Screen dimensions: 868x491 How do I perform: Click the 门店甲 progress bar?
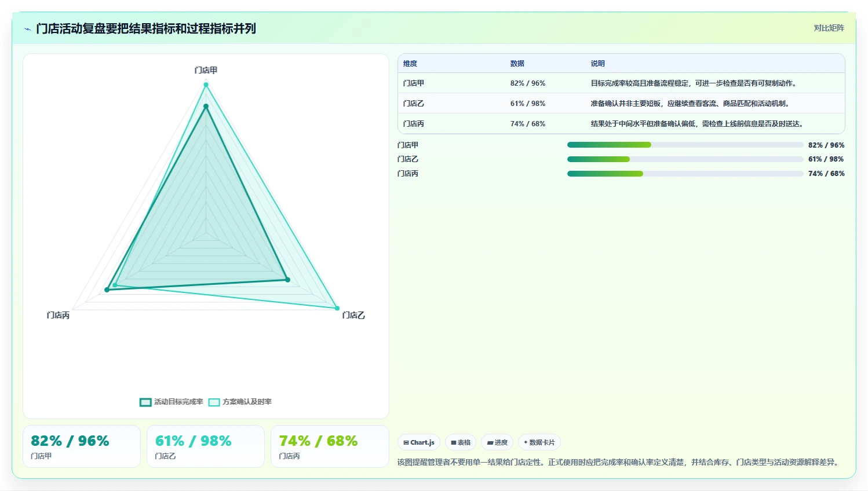(685, 145)
